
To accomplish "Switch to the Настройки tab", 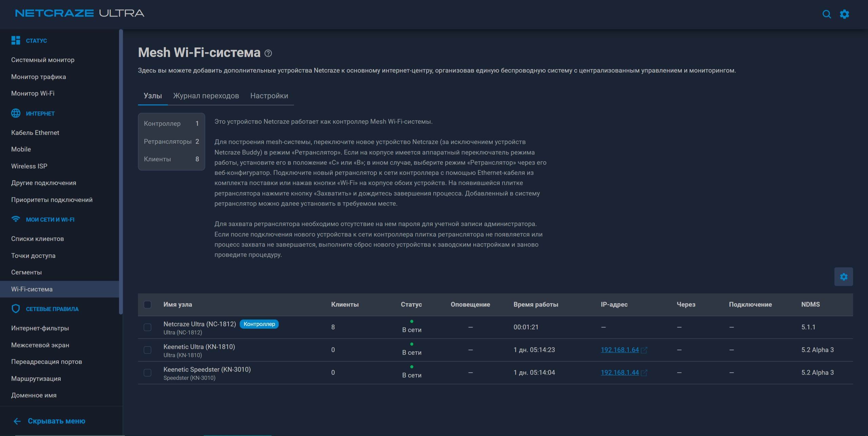I will pyautogui.click(x=269, y=96).
